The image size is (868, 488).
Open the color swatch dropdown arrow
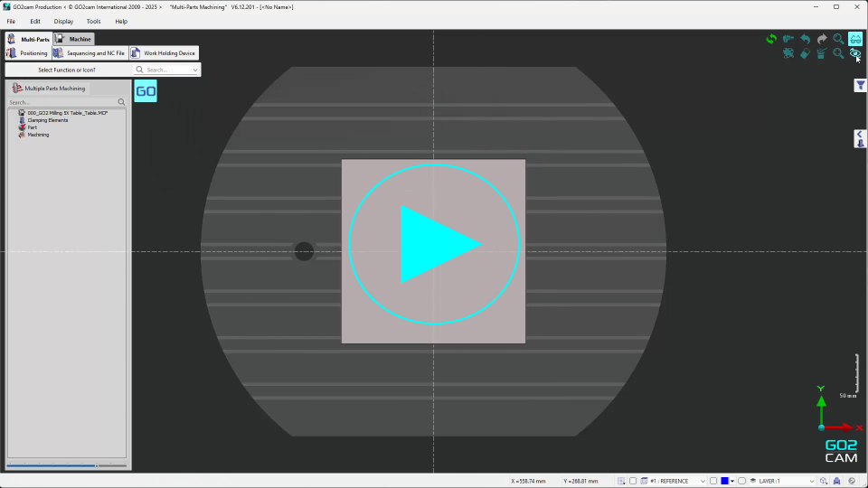click(732, 482)
